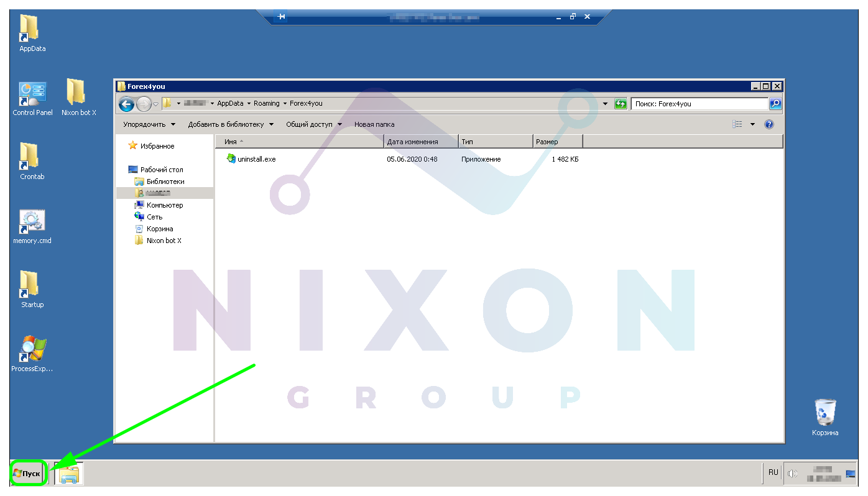Select the Корзина icon on the desktop
This screenshot has width=868, height=496.
pos(825,418)
